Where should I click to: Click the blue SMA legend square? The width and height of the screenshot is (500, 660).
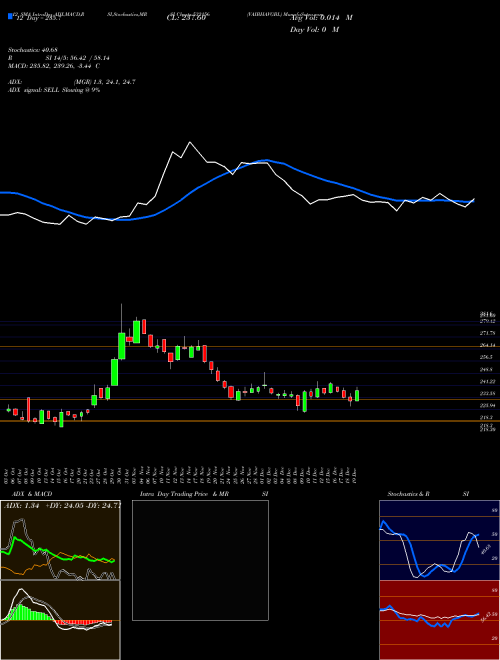coord(10,16)
